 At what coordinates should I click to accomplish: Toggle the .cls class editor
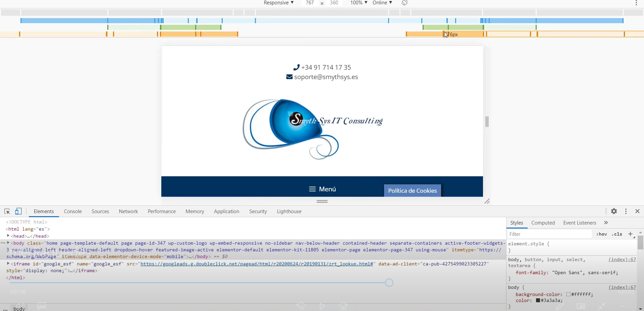[x=617, y=234]
